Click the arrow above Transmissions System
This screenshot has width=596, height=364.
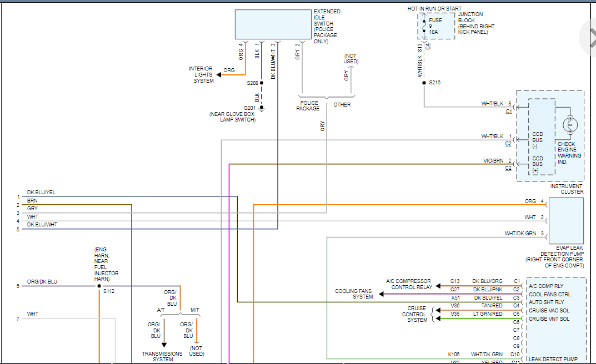click(x=164, y=345)
